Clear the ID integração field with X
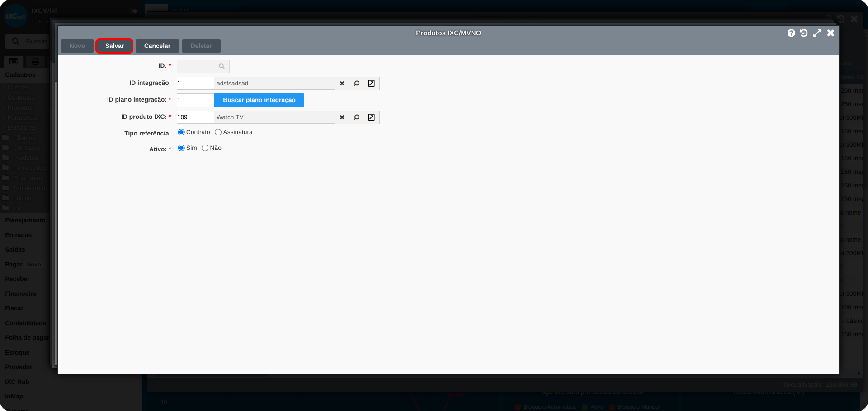Image resolution: width=868 pixels, height=411 pixels. point(342,84)
